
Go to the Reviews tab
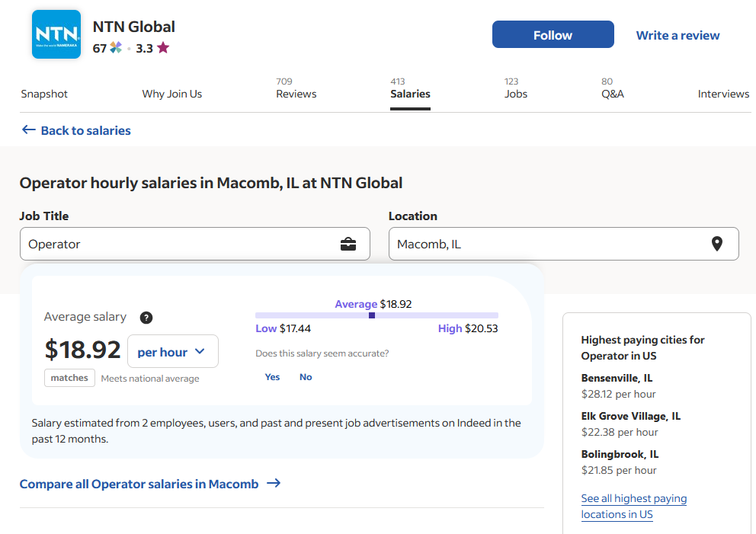296,88
